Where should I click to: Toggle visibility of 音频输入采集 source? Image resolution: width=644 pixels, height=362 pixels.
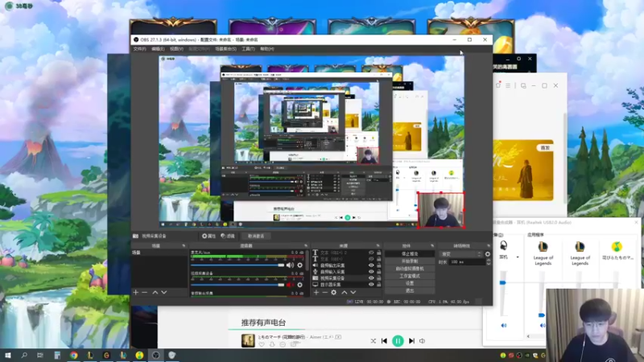(x=371, y=272)
